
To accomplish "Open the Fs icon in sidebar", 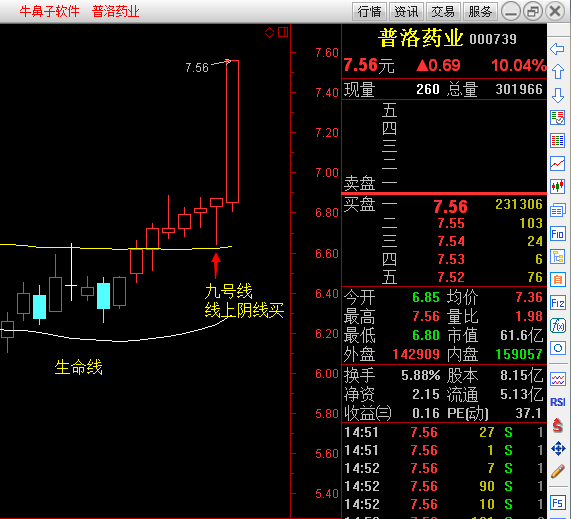I will [x=558, y=503].
